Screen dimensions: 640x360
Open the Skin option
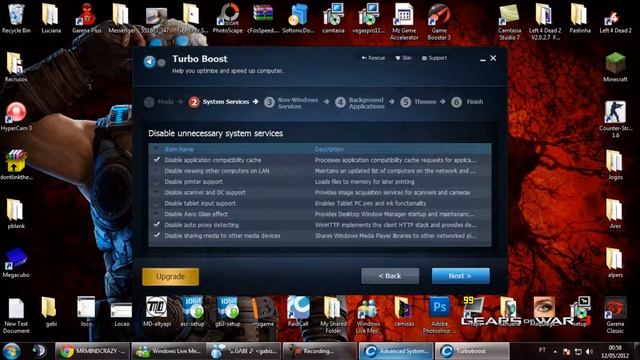point(403,58)
